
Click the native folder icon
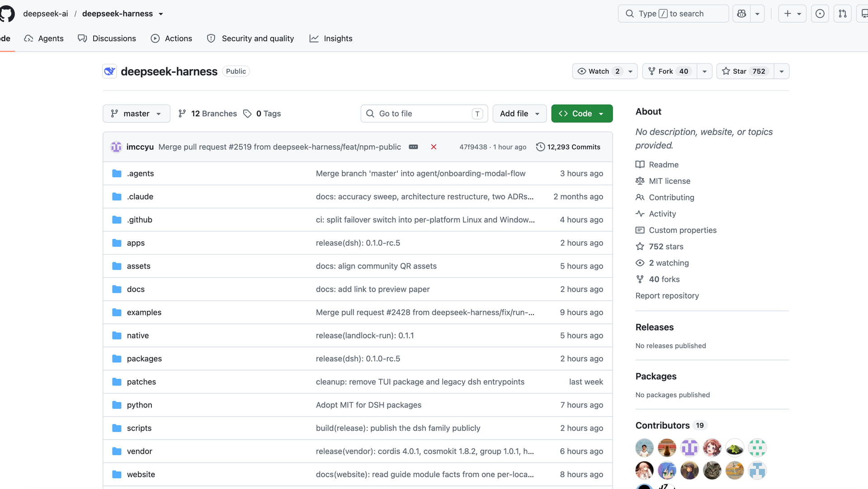(x=117, y=335)
